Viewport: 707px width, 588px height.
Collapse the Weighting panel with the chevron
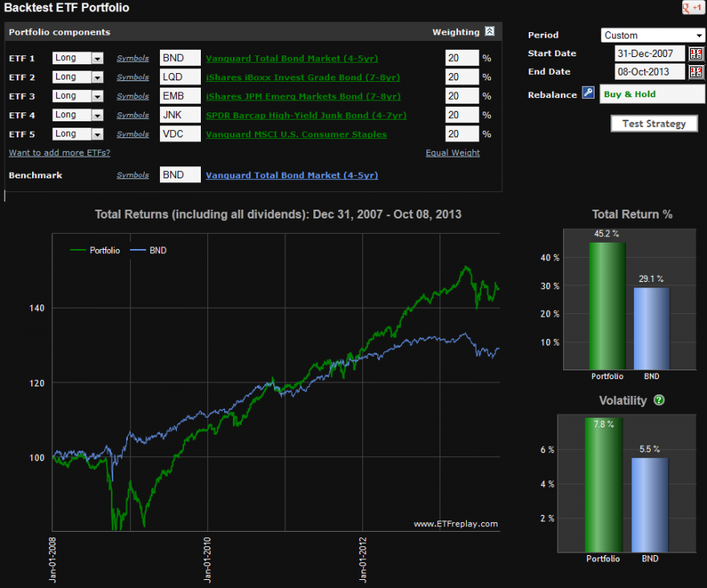[491, 32]
